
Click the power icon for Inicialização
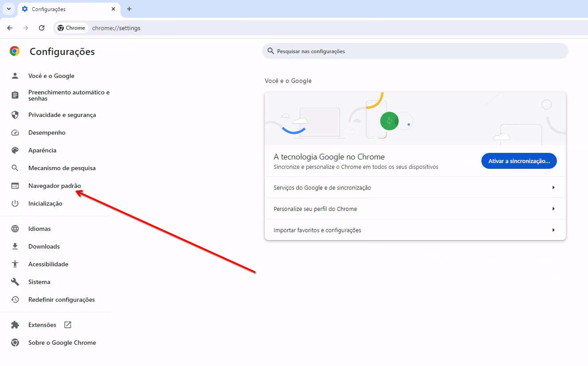click(15, 203)
